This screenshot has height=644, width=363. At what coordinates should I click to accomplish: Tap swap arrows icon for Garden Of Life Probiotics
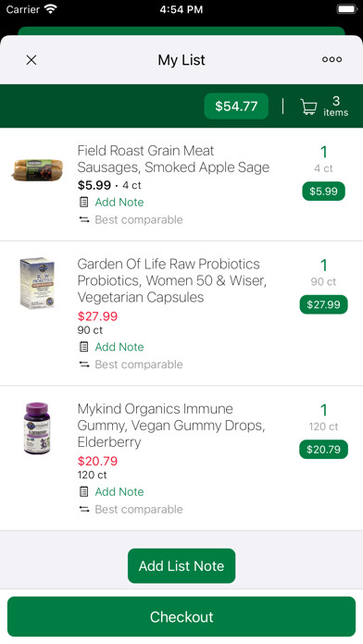pyautogui.click(x=84, y=365)
